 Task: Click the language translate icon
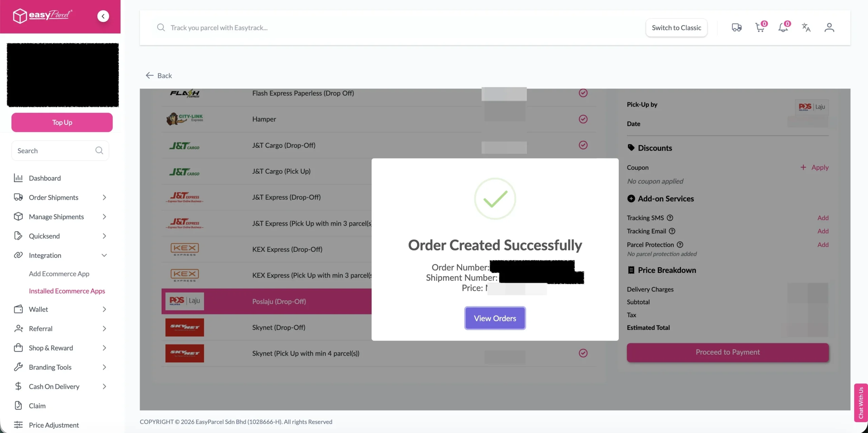point(806,27)
